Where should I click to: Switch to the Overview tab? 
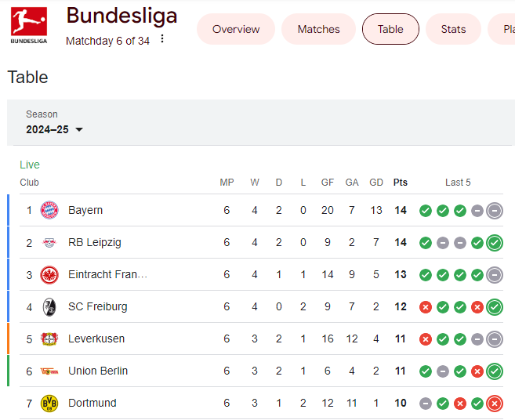click(236, 29)
